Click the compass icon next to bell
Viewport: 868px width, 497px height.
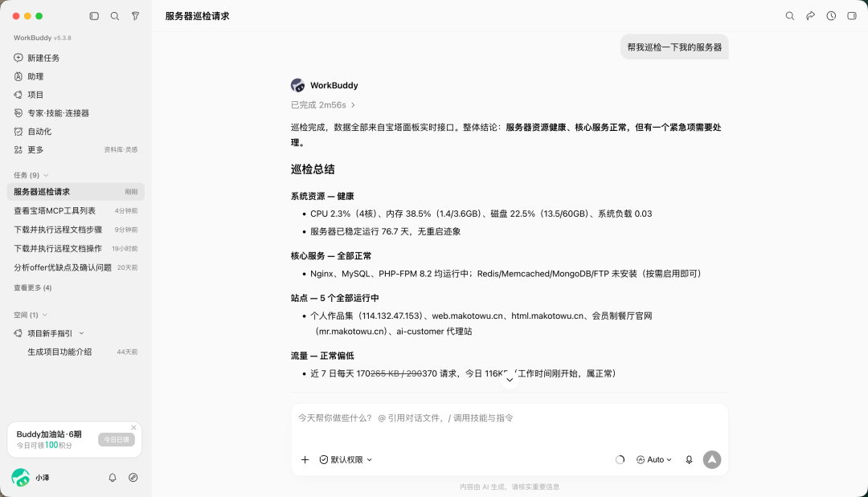coord(133,477)
